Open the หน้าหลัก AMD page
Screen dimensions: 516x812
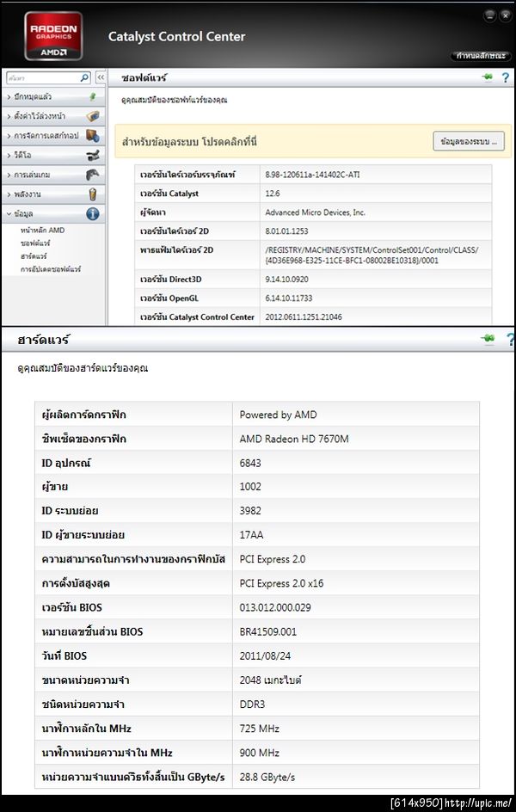point(42,230)
